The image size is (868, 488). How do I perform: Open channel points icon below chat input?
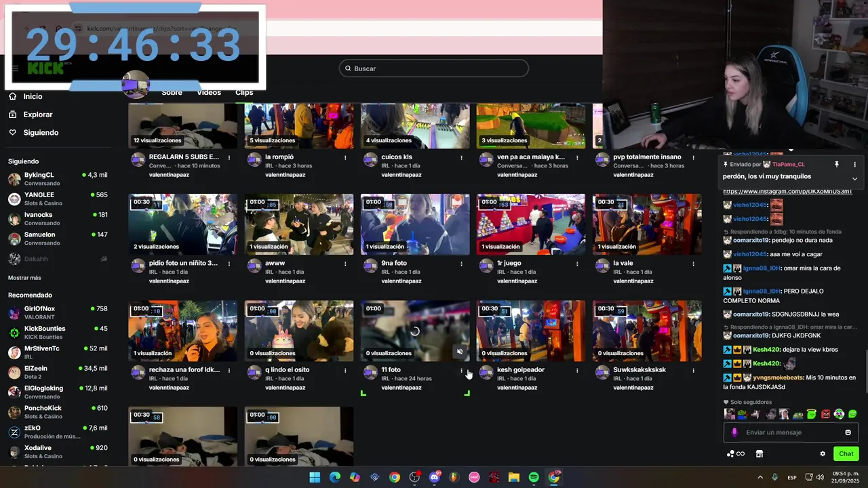point(736,453)
